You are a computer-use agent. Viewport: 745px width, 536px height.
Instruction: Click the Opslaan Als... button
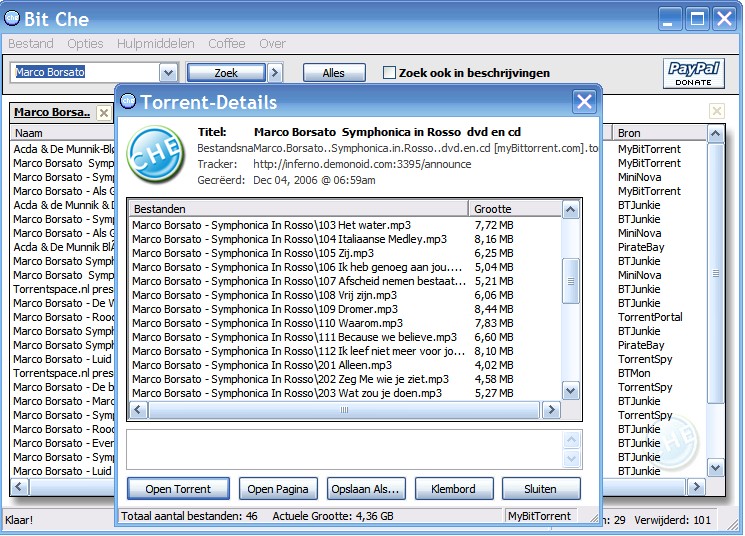(x=364, y=489)
